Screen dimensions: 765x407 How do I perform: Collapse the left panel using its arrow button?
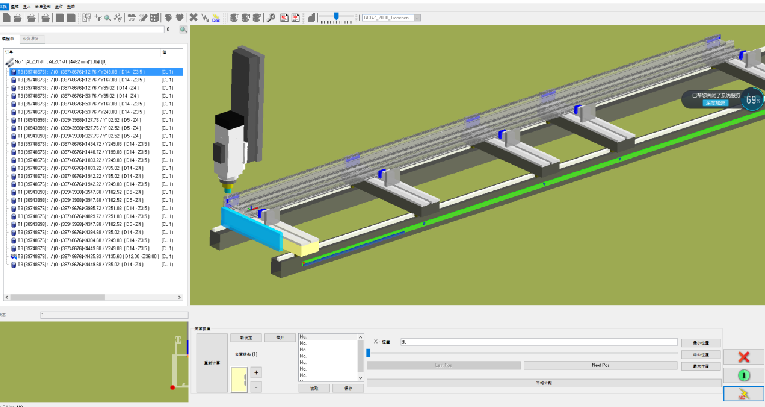[166, 30]
